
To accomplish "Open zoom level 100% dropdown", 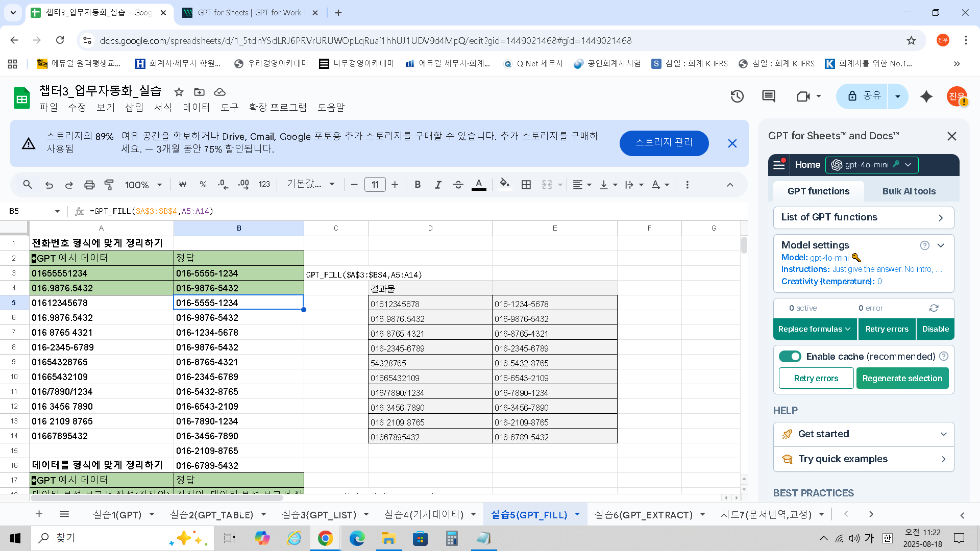I will [143, 185].
